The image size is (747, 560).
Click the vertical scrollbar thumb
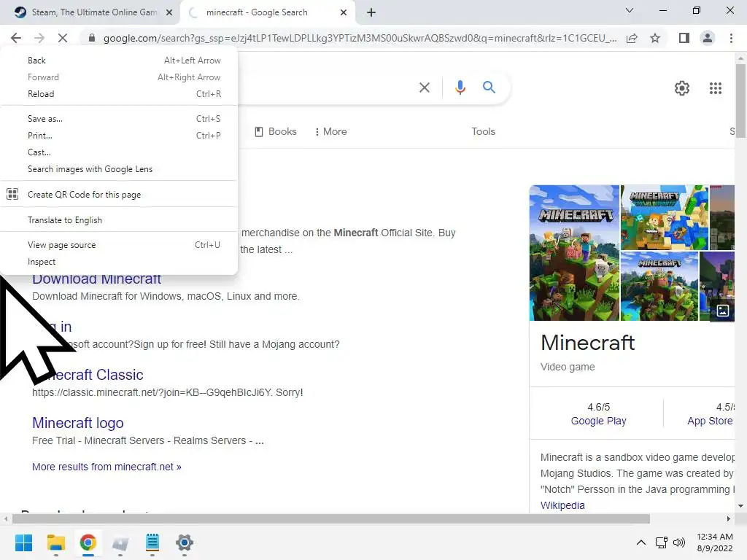click(740, 101)
